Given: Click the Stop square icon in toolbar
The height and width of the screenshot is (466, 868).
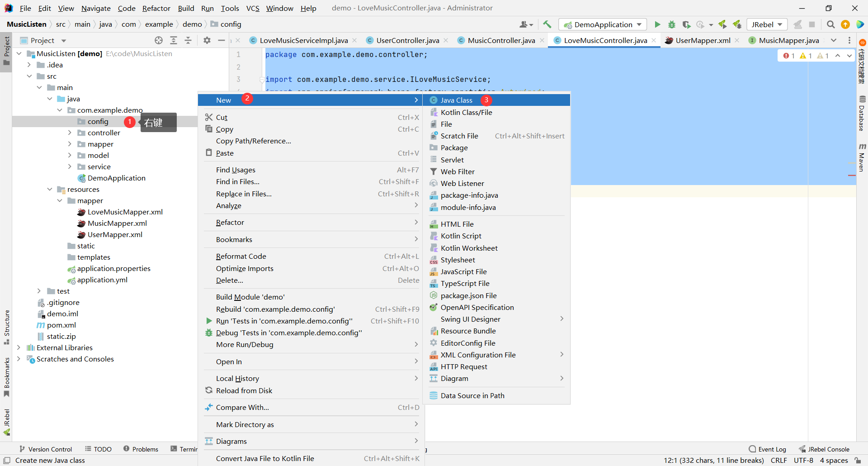Looking at the screenshot, I should pyautogui.click(x=812, y=24).
